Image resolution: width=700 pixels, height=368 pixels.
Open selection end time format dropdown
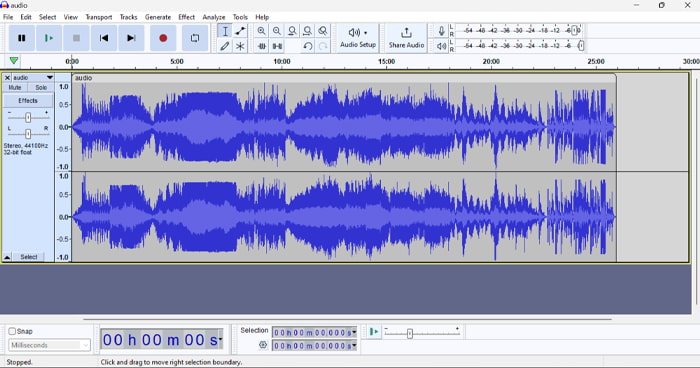(354, 346)
